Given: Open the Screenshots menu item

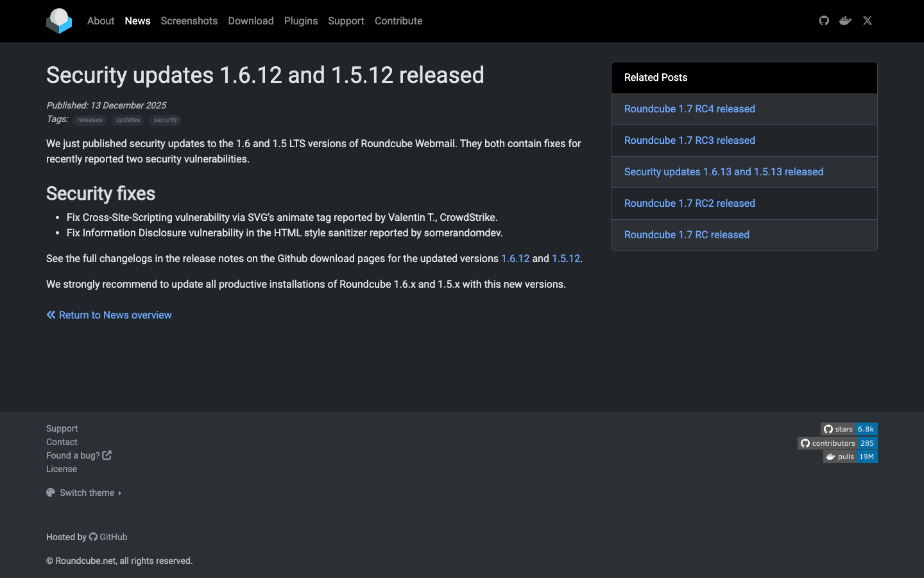Looking at the screenshot, I should click(189, 21).
